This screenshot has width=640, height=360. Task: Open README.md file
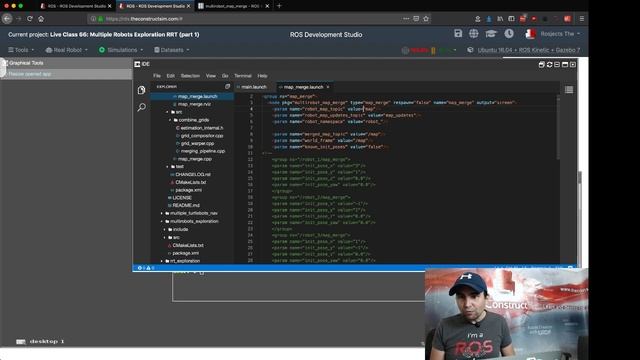186,205
